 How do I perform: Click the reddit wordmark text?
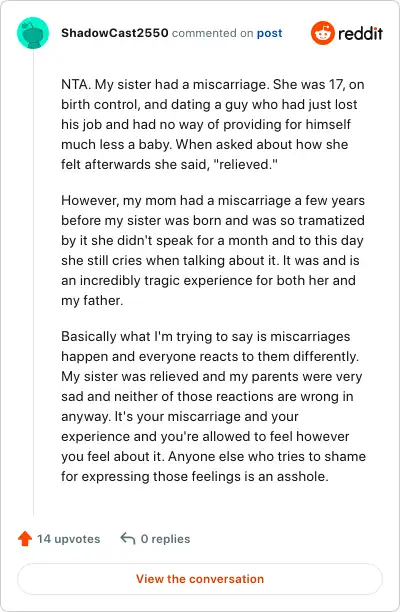[x=360, y=34]
